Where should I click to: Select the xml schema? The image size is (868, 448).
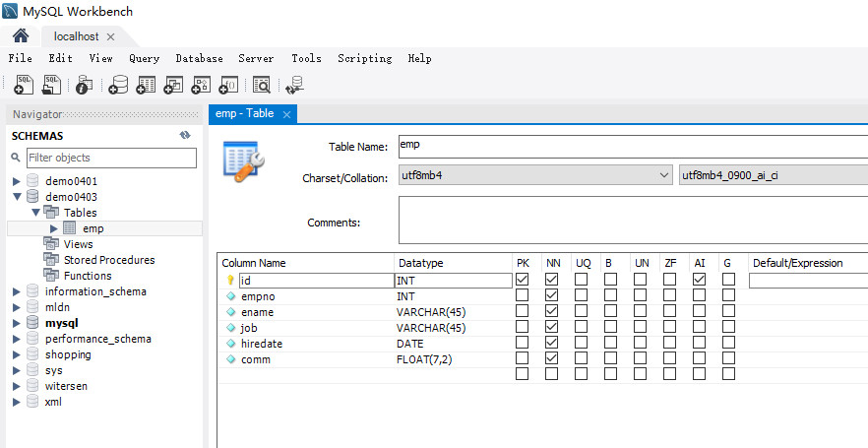click(x=53, y=402)
